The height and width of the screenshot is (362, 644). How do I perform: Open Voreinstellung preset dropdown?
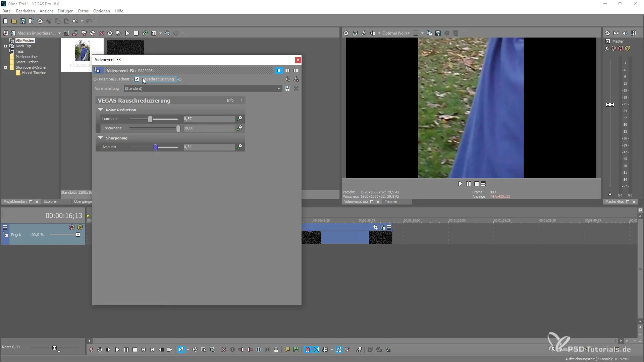click(279, 88)
